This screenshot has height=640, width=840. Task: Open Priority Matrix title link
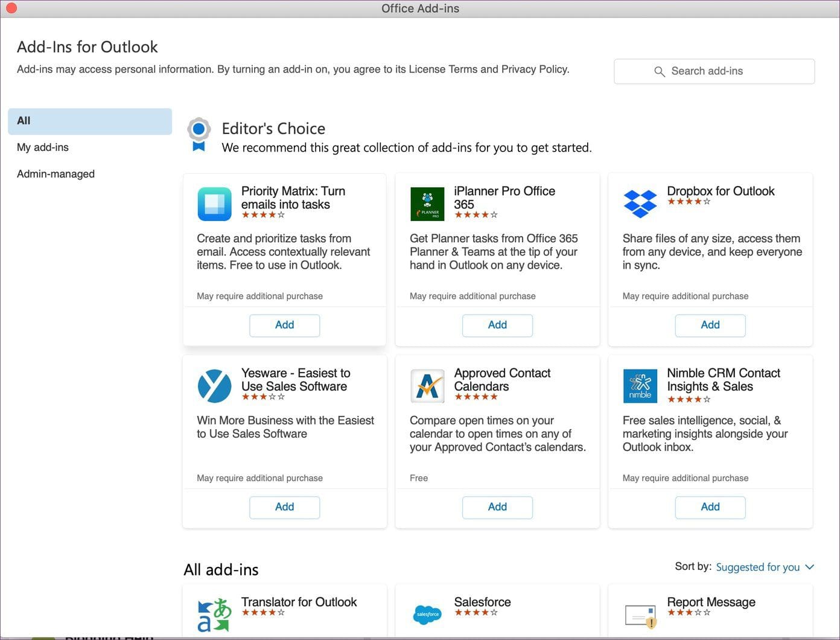click(x=293, y=197)
